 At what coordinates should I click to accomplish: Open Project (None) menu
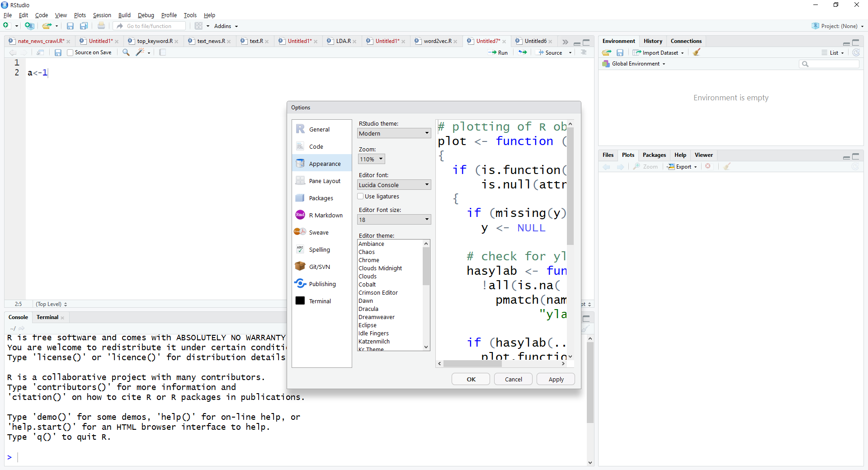tap(838, 26)
